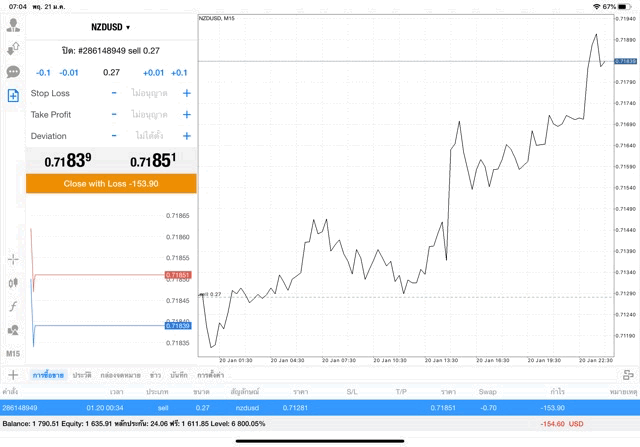This screenshot has width=640, height=447.
Task: Click the layout icon above the trade table
Action: point(628,374)
